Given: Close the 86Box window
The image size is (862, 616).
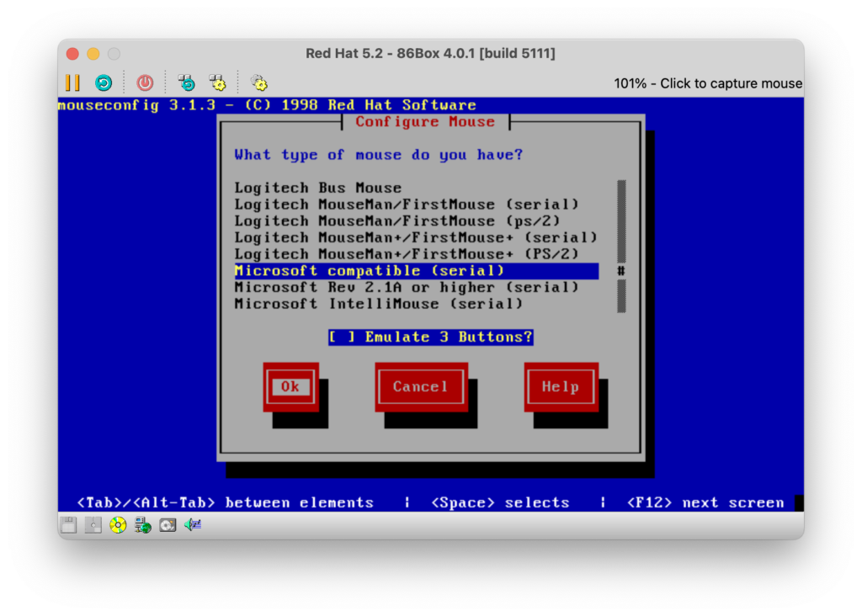Looking at the screenshot, I should tap(72, 54).
